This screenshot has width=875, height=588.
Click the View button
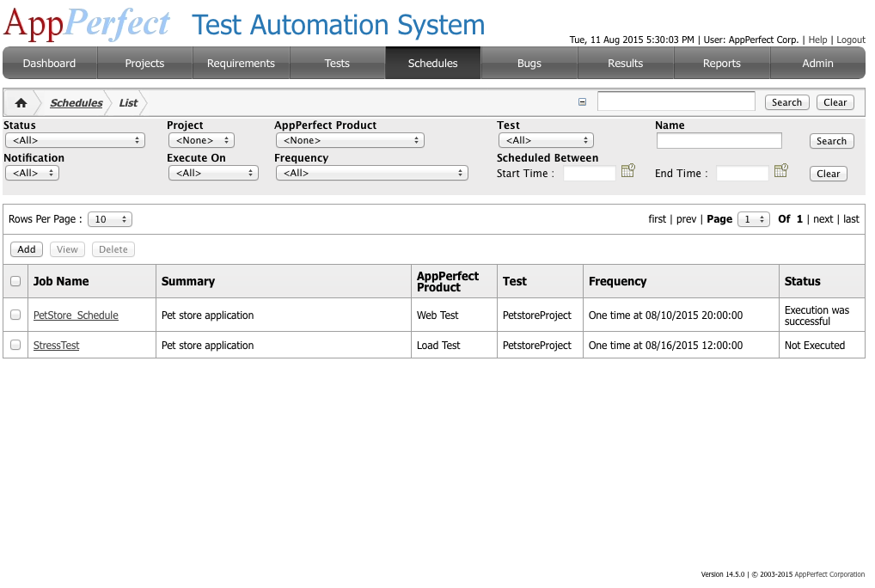click(x=67, y=249)
